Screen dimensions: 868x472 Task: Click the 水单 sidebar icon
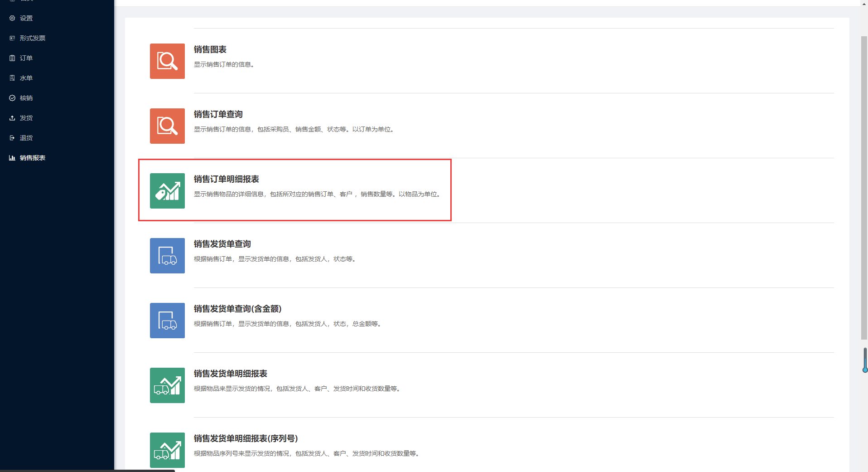coord(12,78)
